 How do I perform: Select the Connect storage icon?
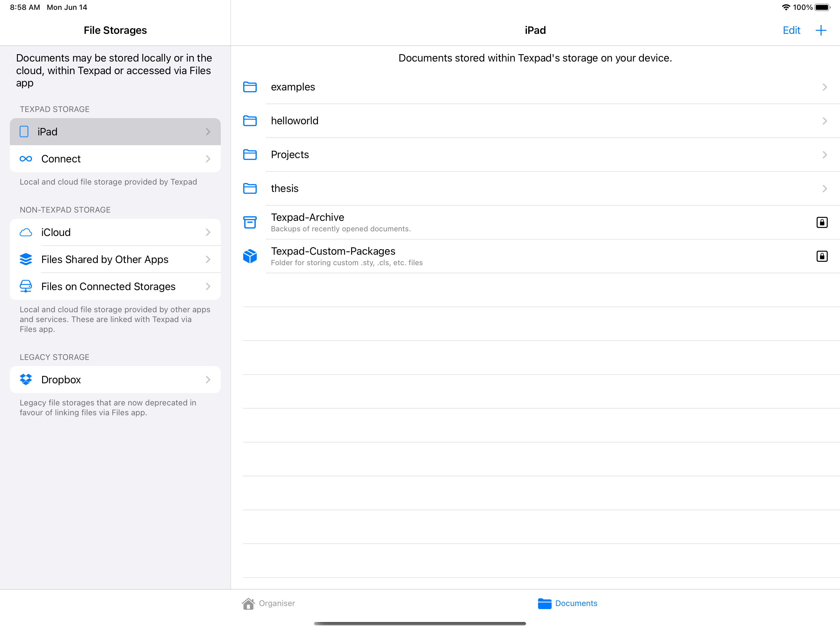(x=25, y=158)
